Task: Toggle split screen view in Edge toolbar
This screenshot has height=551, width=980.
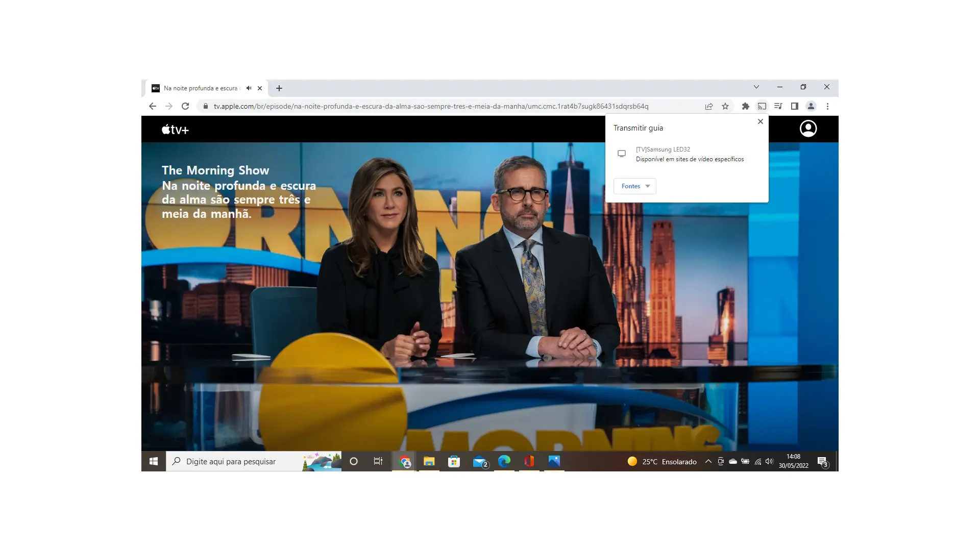Action: (794, 106)
